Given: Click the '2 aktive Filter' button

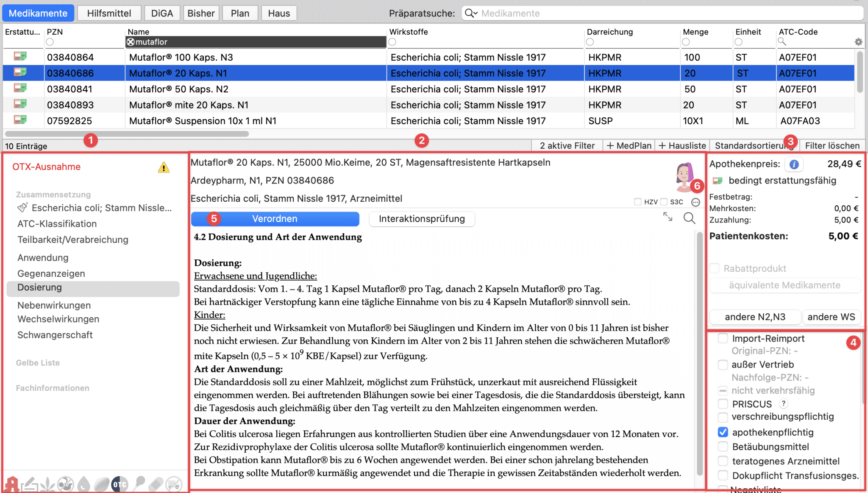Looking at the screenshot, I should coord(567,145).
